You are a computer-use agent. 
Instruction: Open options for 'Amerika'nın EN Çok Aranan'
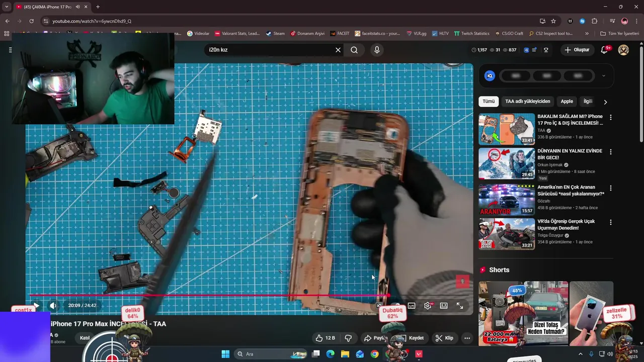[x=611, y=188]
